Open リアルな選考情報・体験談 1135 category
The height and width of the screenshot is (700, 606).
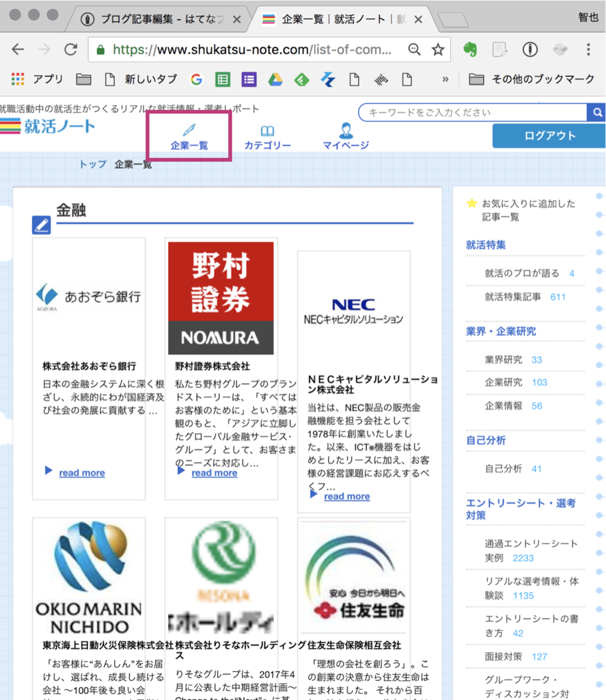tap(532, 588)
